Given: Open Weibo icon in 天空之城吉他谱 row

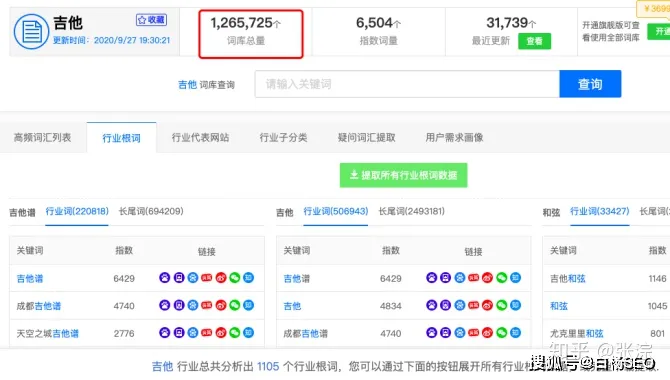Looking at the screenshot, I should click(x=221, y=333).
